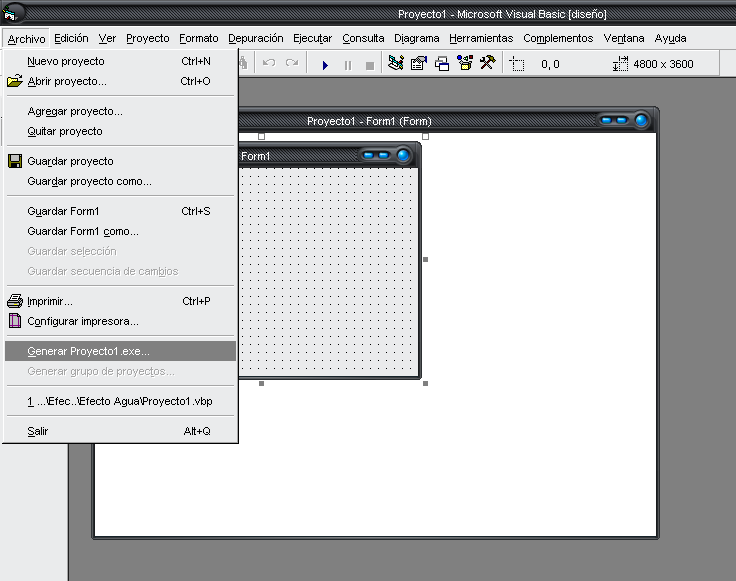Image resolution: width=736 pixels, height=581 pixels.
Task: Click the 0, 0 position readout
Action: [550, 64]
